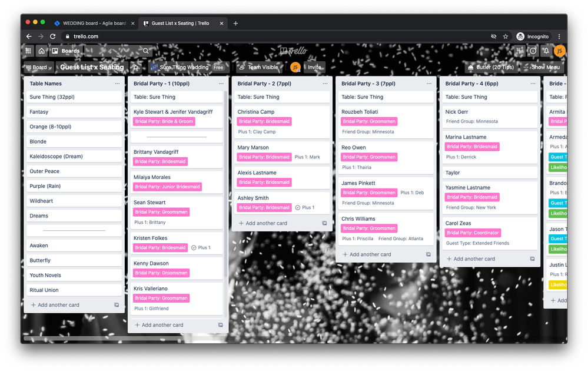
Task: Open the Youth Novels card
Action: (x=74, y=276)
